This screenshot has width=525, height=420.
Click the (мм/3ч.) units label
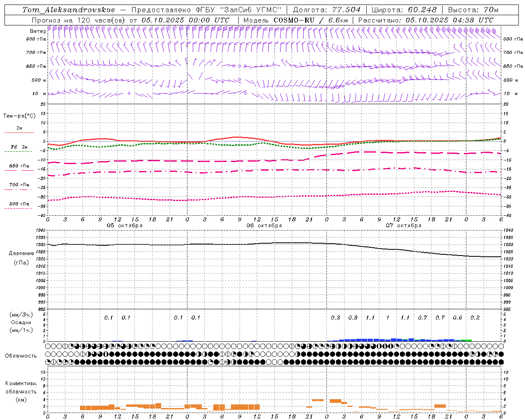[x=21, y=315]
